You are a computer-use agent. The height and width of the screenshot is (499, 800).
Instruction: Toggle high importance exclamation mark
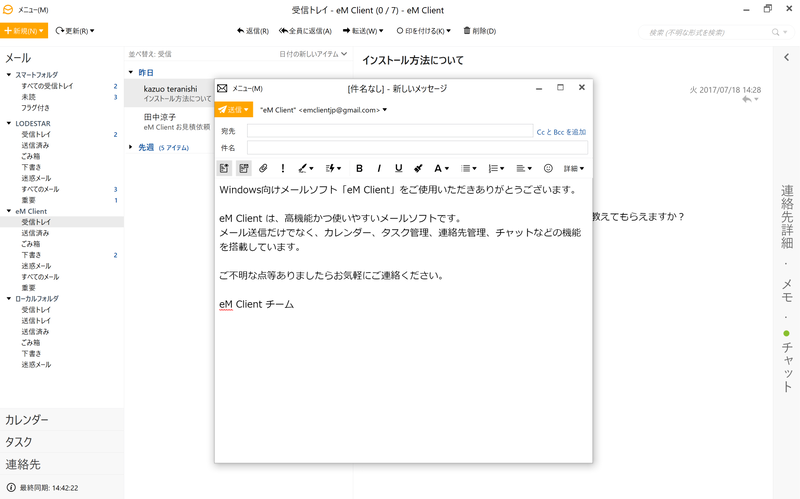pyautogui.click(x=283, y=168)
